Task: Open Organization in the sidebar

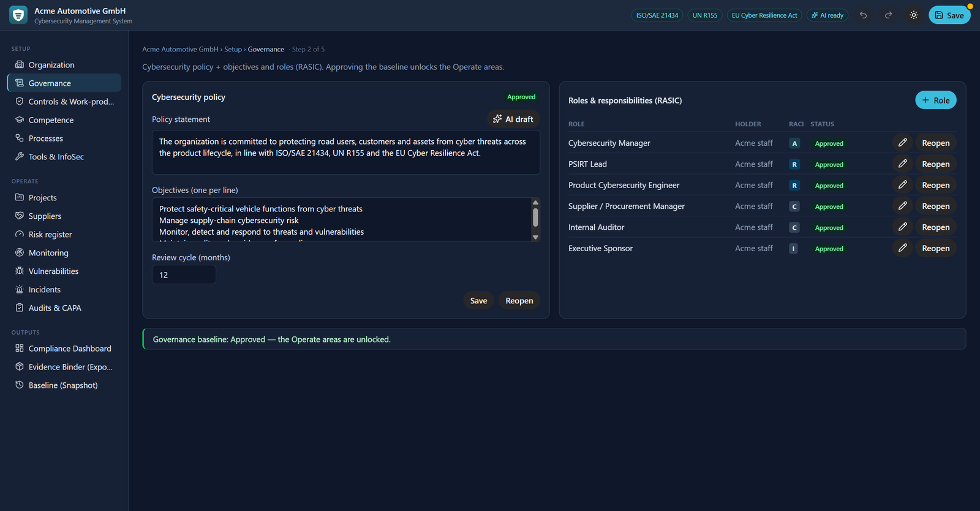Action: 64,65
